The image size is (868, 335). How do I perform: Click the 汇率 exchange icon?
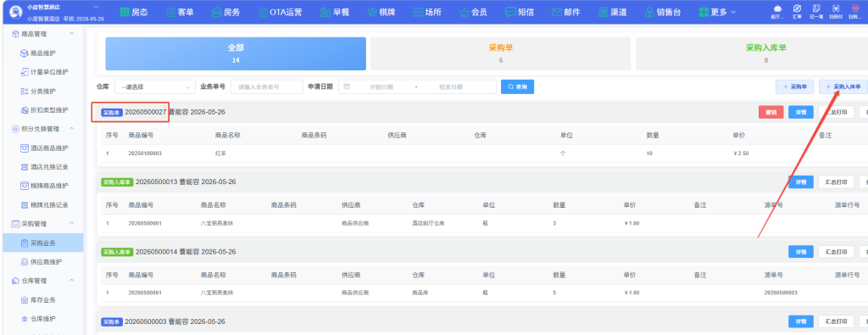pyautogui.click(x=797, y=12)
